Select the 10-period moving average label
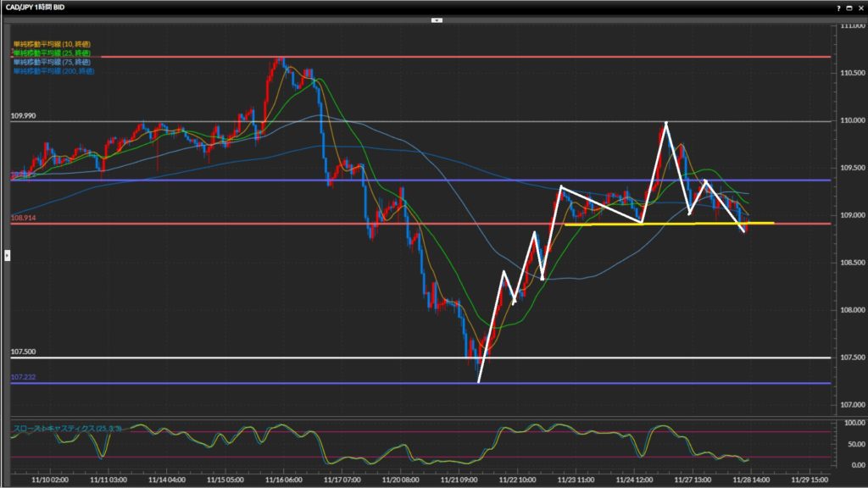This screenshot has height=488, width=868. pyautogui.click(x=52, y=44)
